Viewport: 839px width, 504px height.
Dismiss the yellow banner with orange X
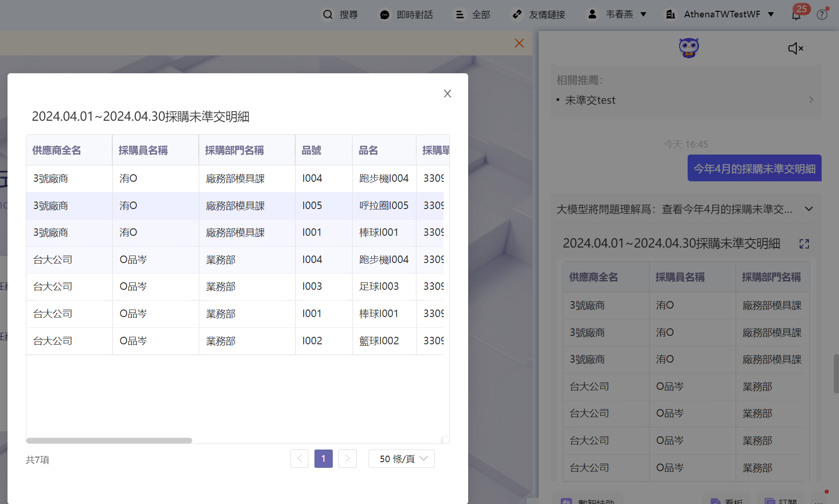(x=519, y=43)
